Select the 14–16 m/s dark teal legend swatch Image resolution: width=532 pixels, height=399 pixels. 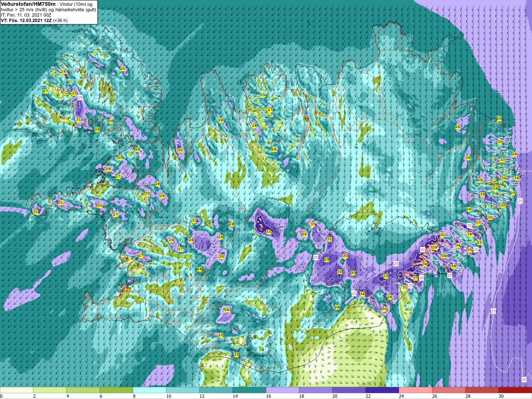point(249,390)
